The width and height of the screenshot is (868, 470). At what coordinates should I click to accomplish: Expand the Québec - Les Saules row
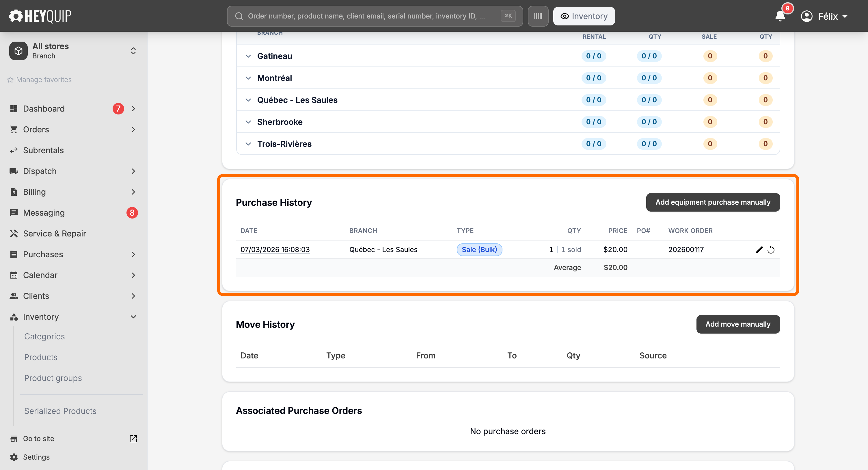(248, 100)
